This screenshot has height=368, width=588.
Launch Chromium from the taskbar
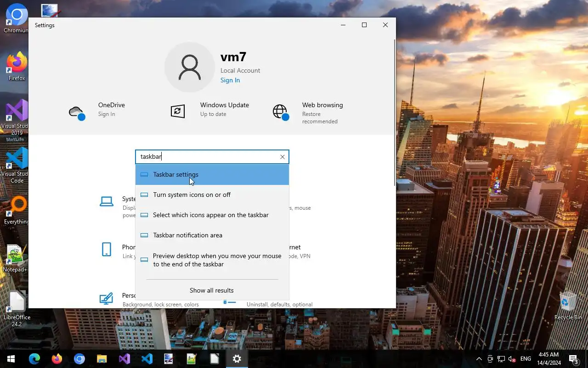tap(79, 359)
